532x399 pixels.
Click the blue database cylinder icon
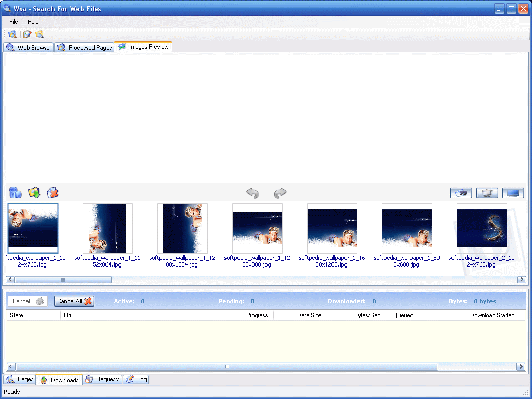(15, 193)
